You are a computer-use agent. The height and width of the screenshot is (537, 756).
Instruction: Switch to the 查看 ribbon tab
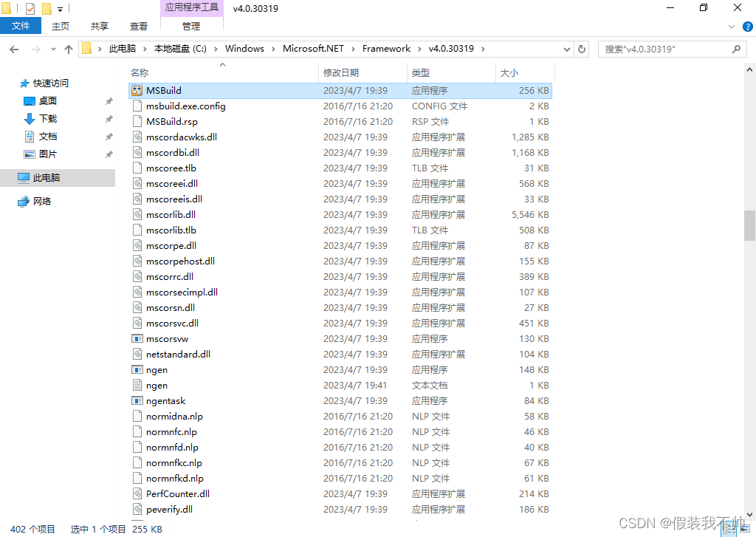[x=138, y=25]
